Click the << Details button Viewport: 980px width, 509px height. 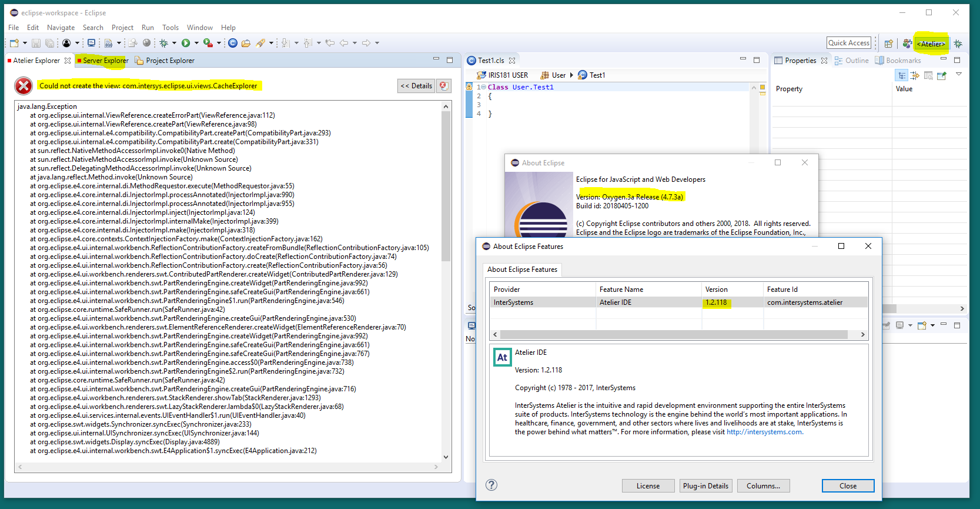point(416,86)
